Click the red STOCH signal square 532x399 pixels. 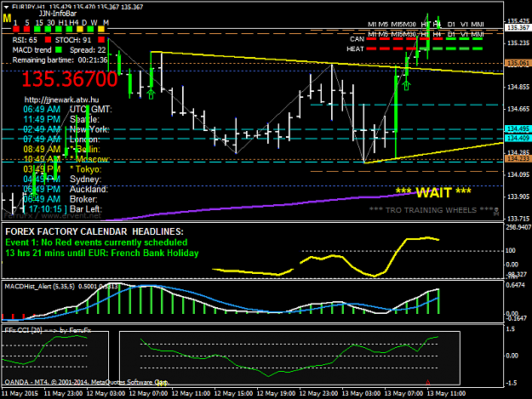pos(101,40)
